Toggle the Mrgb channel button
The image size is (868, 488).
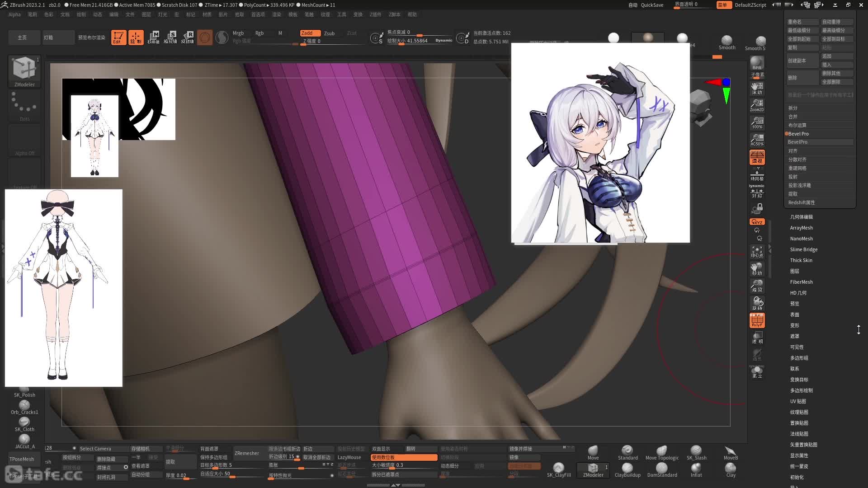coord(238,33)
